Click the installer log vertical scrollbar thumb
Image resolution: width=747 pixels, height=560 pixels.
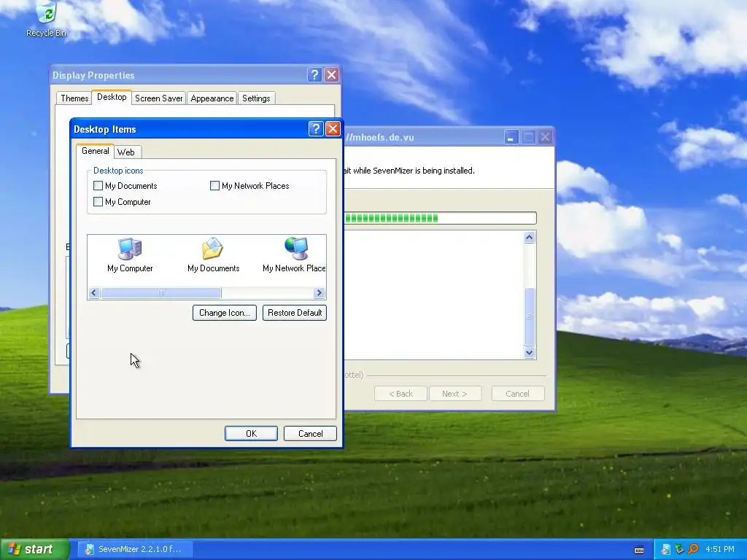click(x=530, y=316)
